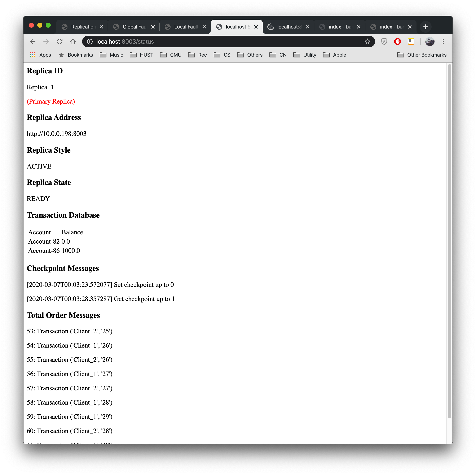Click the Chrome menu kebab icon

443,41
